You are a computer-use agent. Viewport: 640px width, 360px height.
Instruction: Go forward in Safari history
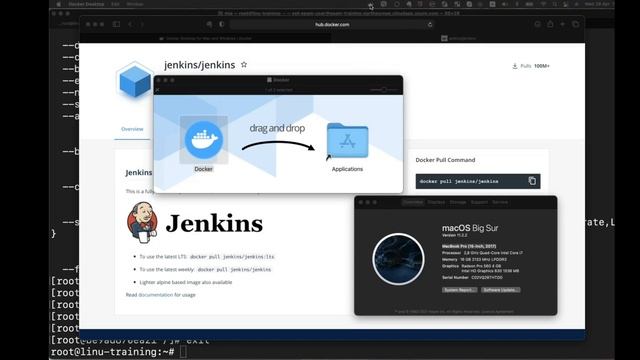(142, 24)
